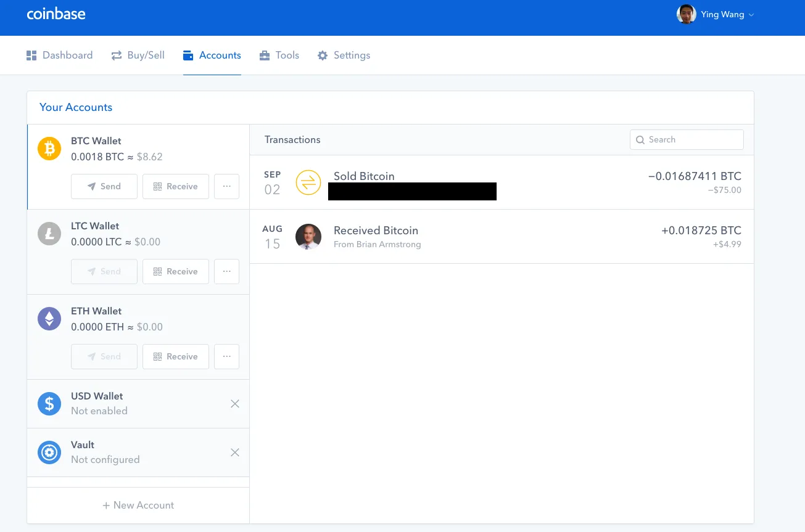Viewport: 805px width, 532px height.
Task: Open BTC Wallet more options menu
Action: click(x=226, y=186)
